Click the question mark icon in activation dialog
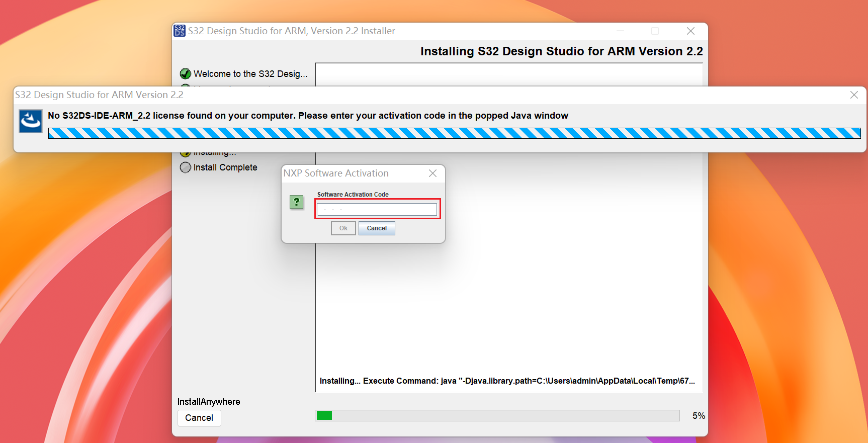Image resolution: width=868 pixels, height=443 pixels. 297,202
